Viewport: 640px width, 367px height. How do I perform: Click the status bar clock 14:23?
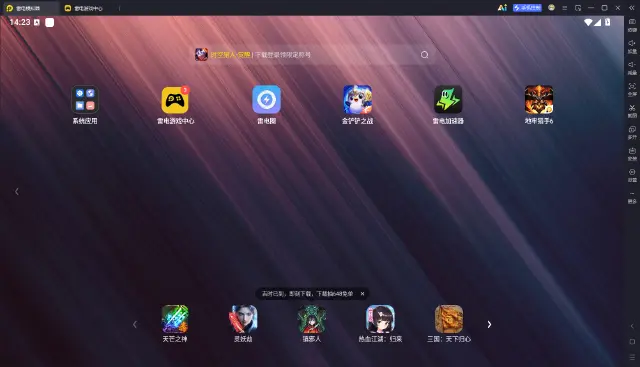point(20,22)
